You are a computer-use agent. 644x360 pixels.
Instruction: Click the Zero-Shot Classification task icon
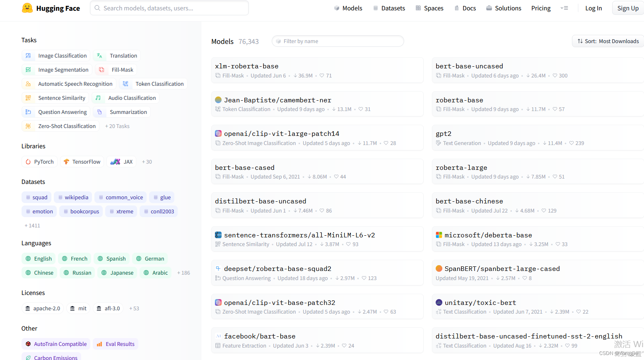(x=28, y=126)
